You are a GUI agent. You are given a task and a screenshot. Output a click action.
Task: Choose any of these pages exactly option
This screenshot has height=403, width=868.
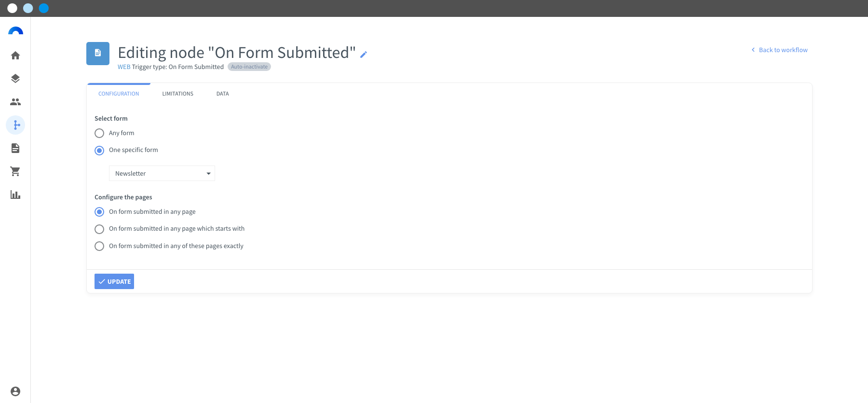point(99,246)
